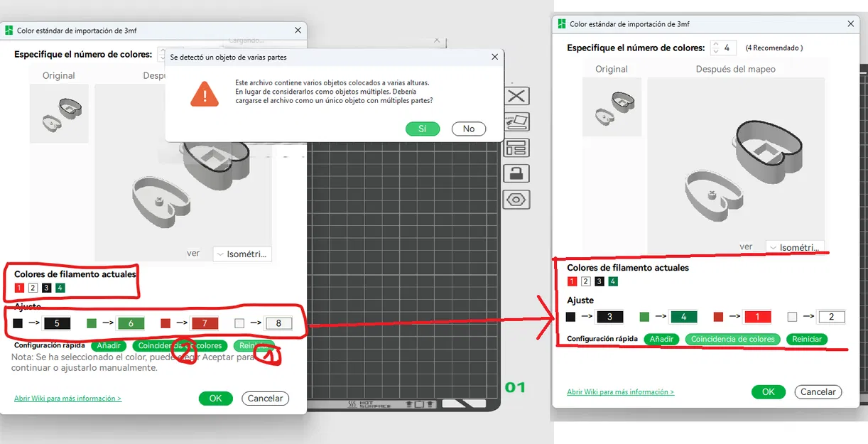868x444 pixels.
Task: Click the mapping input field showing 2
Action: (x=832, y=317)
